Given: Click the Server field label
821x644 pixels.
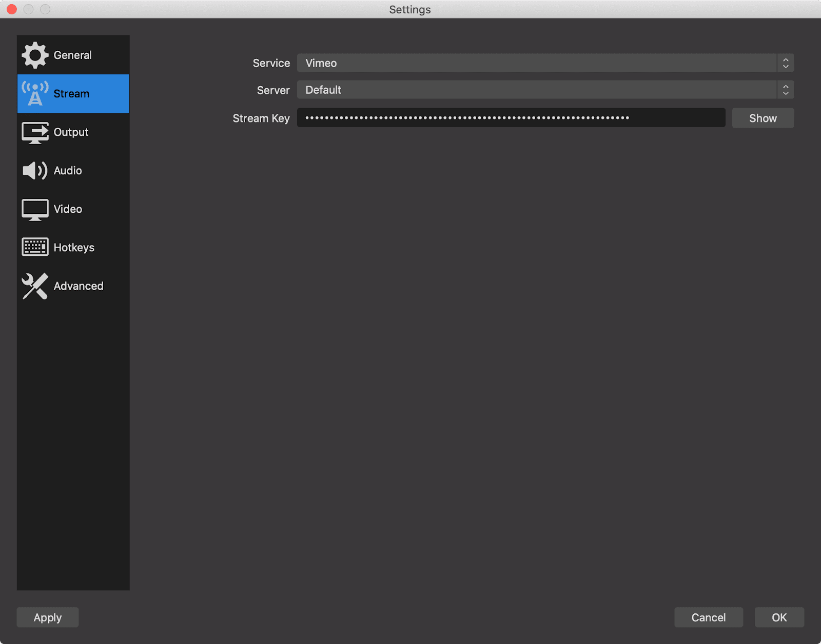Looking at the screenshot, I should [273, 90].
